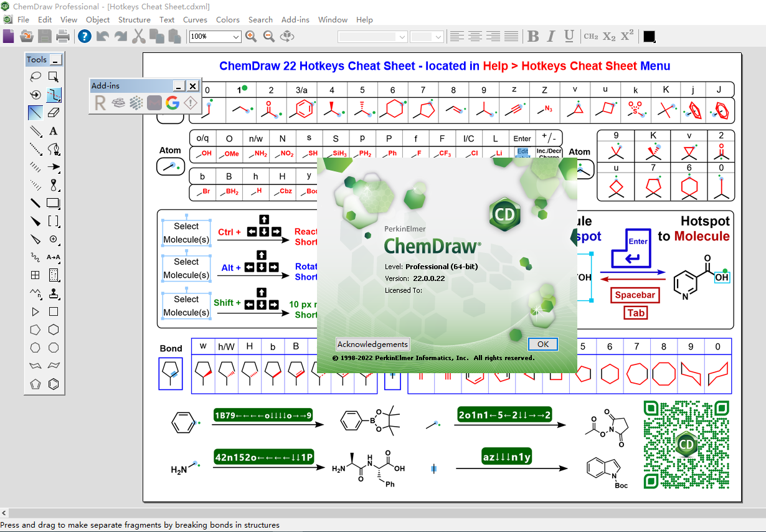Image resolution: width=766 pixels, height=532 pixels.
Task: Select the Bold Wedge bond tool
Action: coord(35,221)
